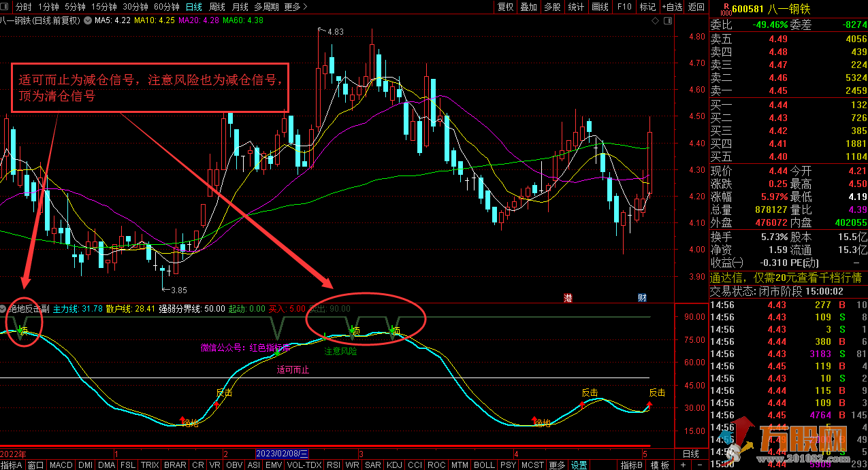Switch indicator to BRAR
Image resolution: width=868 pixels, height=470 pixels.
(x=176, y=465)
